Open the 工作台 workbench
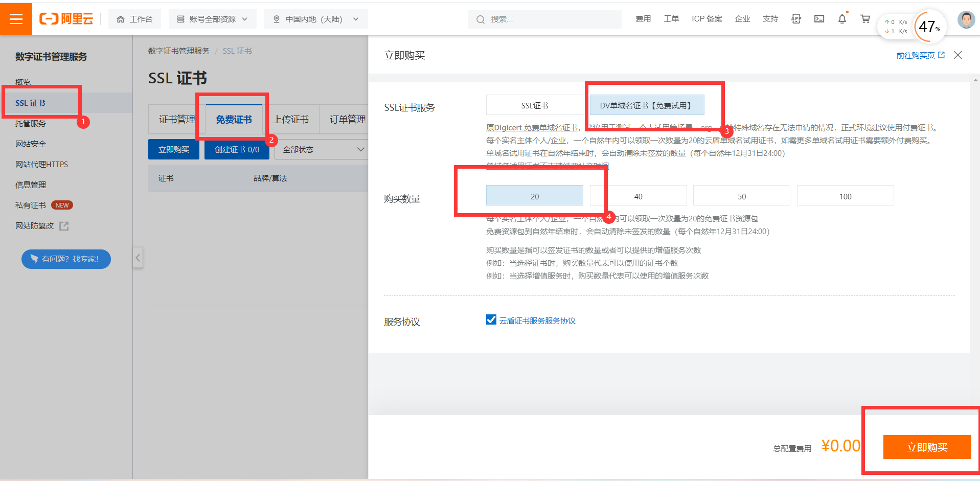980x481 pixels. point(134,19)
